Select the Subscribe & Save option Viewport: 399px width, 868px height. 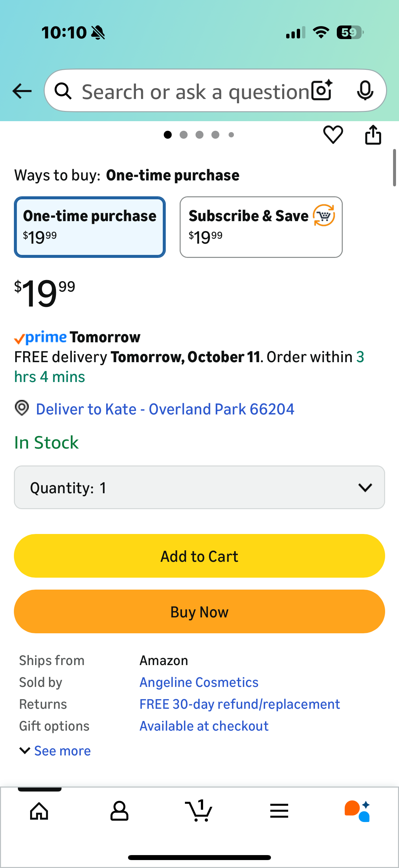[x=261, y=227]
